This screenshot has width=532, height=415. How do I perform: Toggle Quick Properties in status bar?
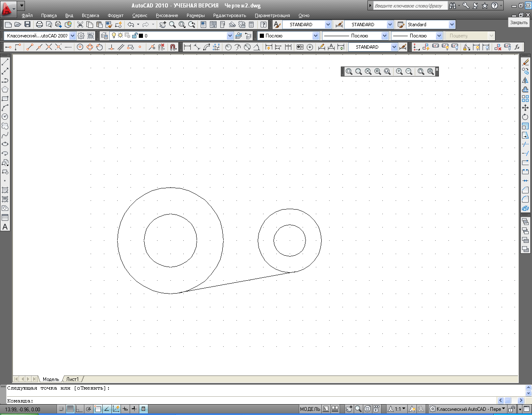tap(143, 409)
